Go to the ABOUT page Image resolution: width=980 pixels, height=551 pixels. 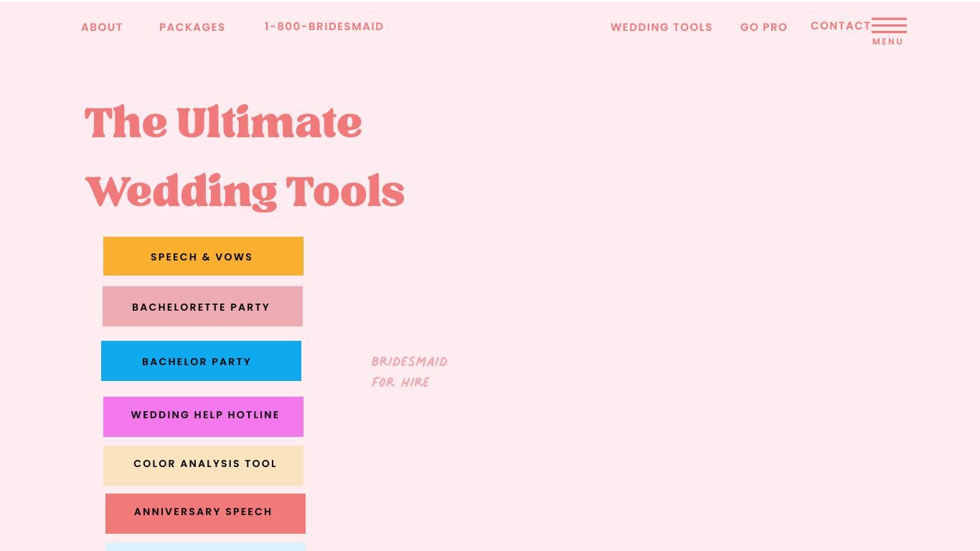102,27
